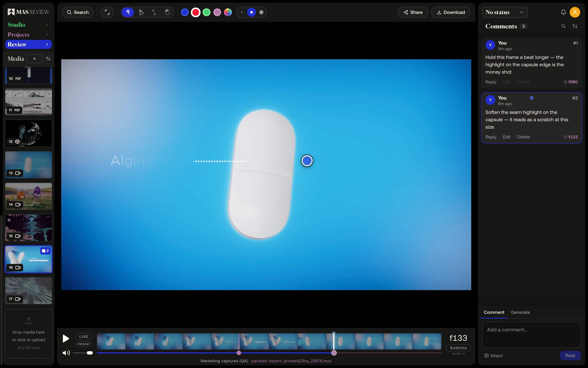
Task: Switch to the Comment tab
Action: click(x=494, y=312)
